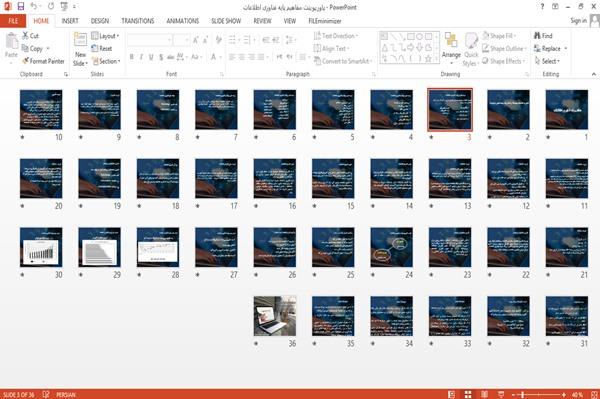
Task: Open the font color picker
Action: click(x=215, y=57)
